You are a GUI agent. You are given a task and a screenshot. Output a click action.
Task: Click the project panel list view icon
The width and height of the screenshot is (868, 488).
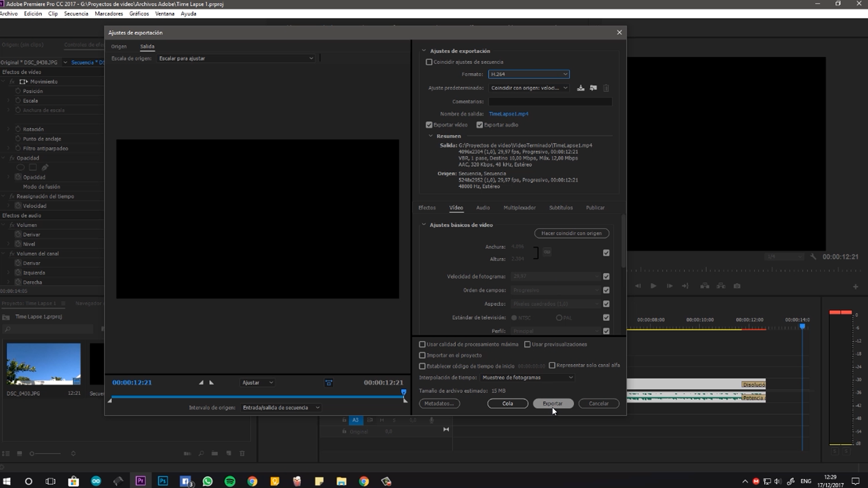pyautogui.click(x=6, y=453)
